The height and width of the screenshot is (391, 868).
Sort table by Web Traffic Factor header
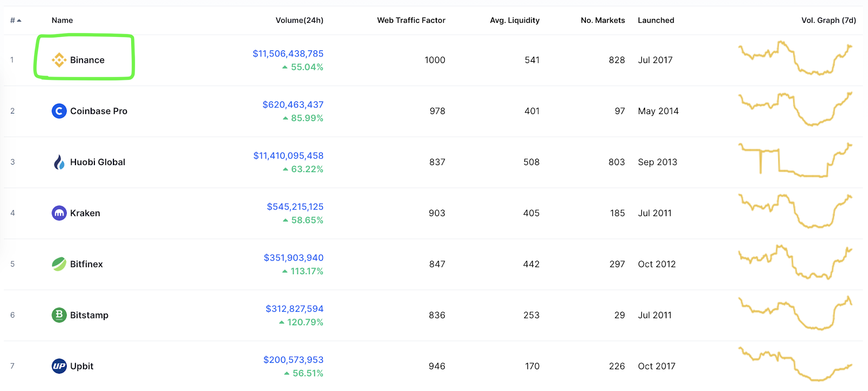(411, 21)
